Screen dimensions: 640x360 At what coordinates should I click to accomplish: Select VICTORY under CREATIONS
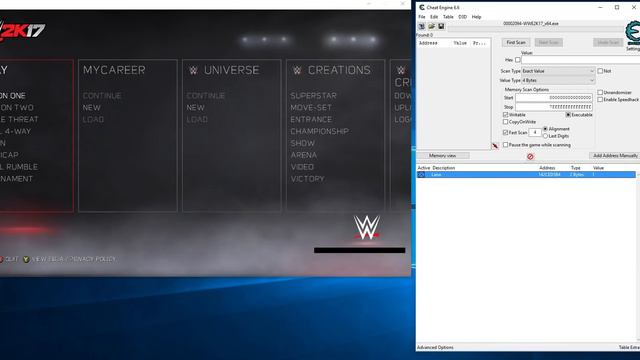307,179
